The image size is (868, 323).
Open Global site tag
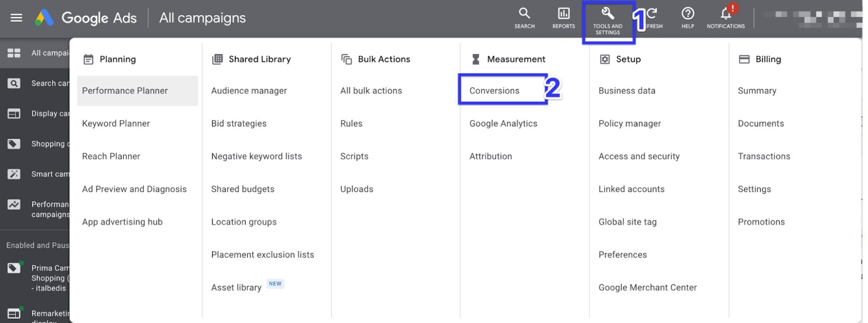pyautogui.click(x=627, y=222)
